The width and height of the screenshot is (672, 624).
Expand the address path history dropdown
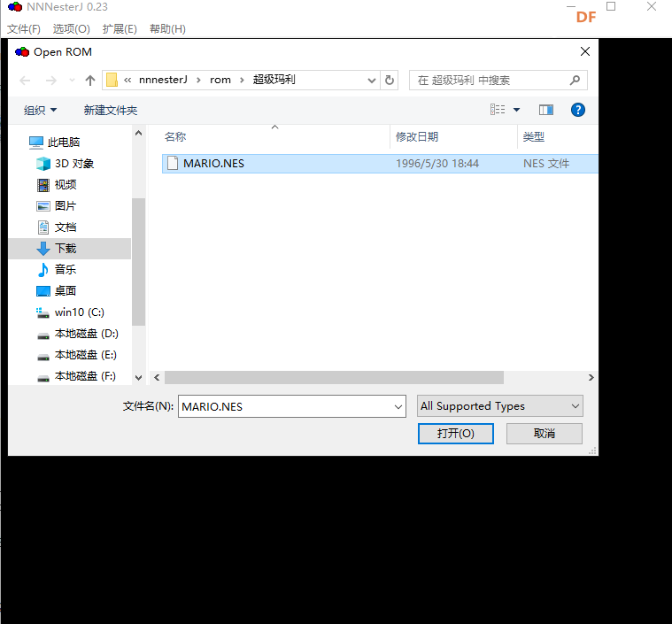372,80
